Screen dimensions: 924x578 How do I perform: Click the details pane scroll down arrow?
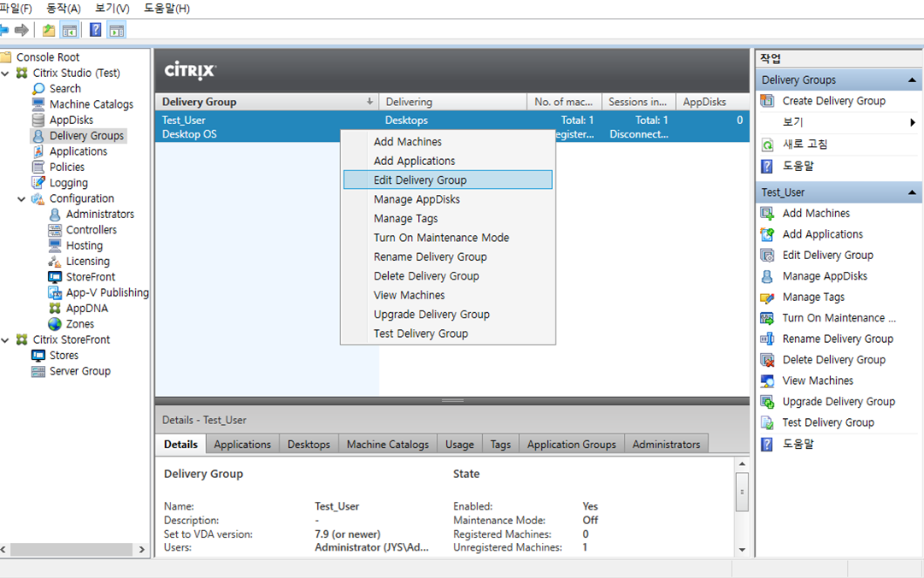tap(742, 550)
